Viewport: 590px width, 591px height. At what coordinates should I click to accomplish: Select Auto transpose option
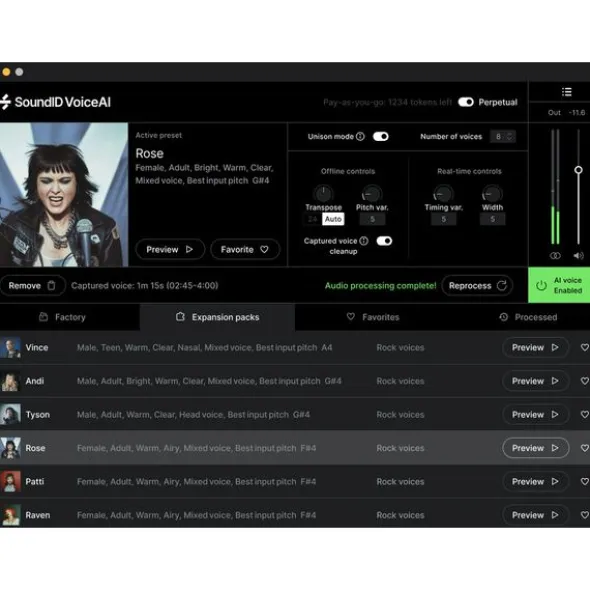[x=333, y=219]
